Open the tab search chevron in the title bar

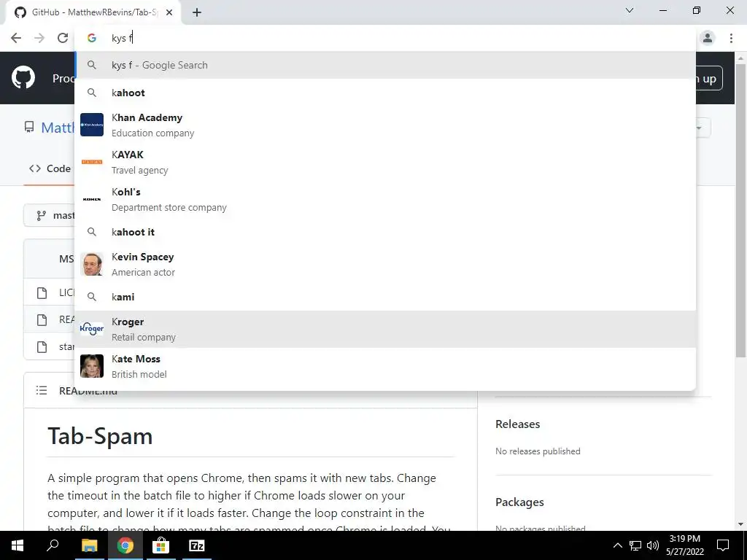[630, 10]
